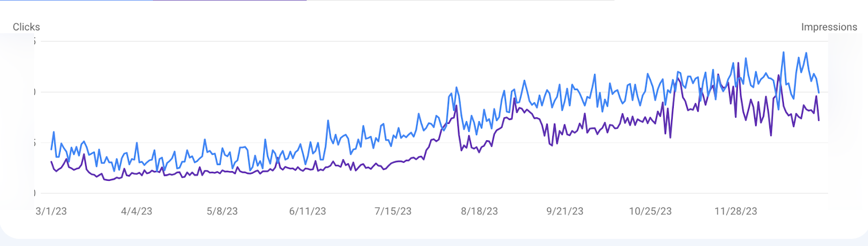Click the 11/28/23 date label
This screenshot has height=246, width=868.
(736, 211)
